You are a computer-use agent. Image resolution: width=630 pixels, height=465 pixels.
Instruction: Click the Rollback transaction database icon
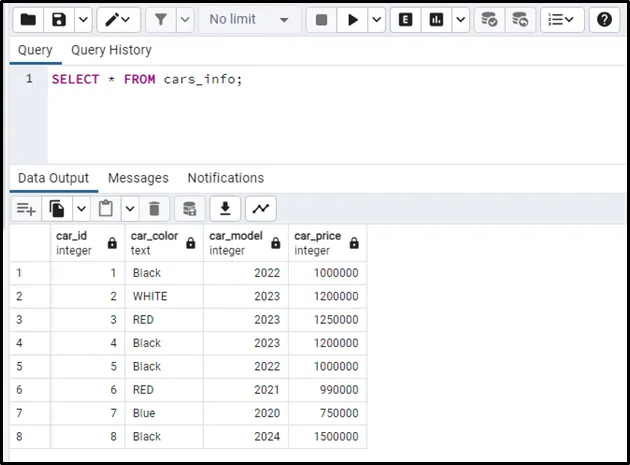point(519,19)
